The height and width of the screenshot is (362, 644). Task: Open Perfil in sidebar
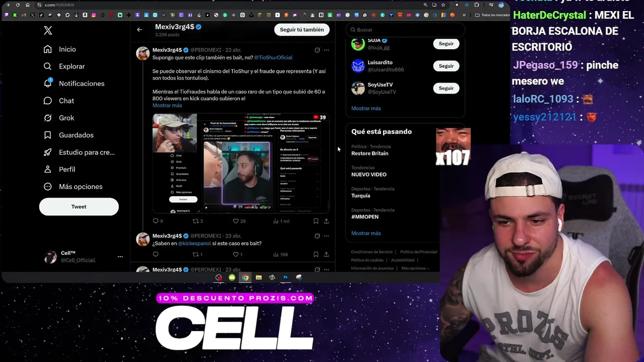click(x=59, y=169)
